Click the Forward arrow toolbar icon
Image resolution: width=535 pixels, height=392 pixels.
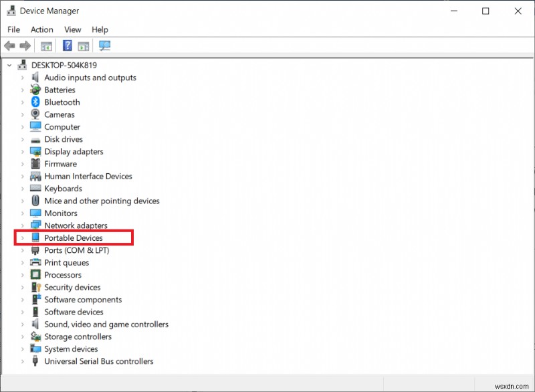25,45
